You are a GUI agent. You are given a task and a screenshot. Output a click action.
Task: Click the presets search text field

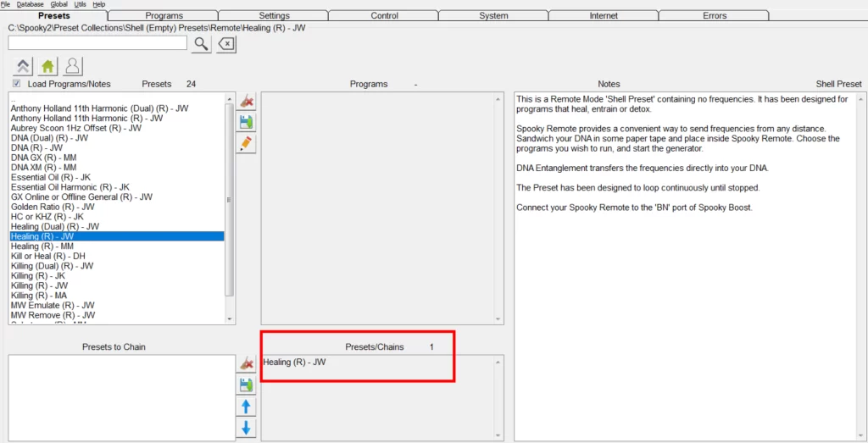97,44
